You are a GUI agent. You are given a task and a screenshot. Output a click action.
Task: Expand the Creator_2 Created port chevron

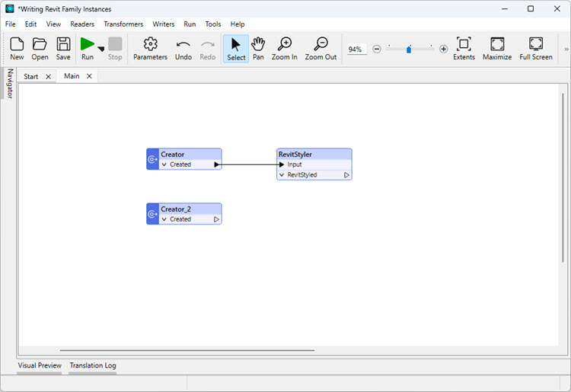pyautogui.click(x=164, y=219)
